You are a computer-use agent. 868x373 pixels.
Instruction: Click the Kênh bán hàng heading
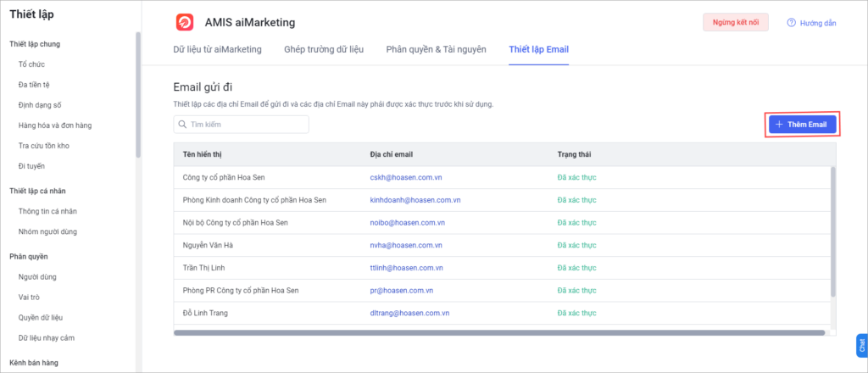34,363
